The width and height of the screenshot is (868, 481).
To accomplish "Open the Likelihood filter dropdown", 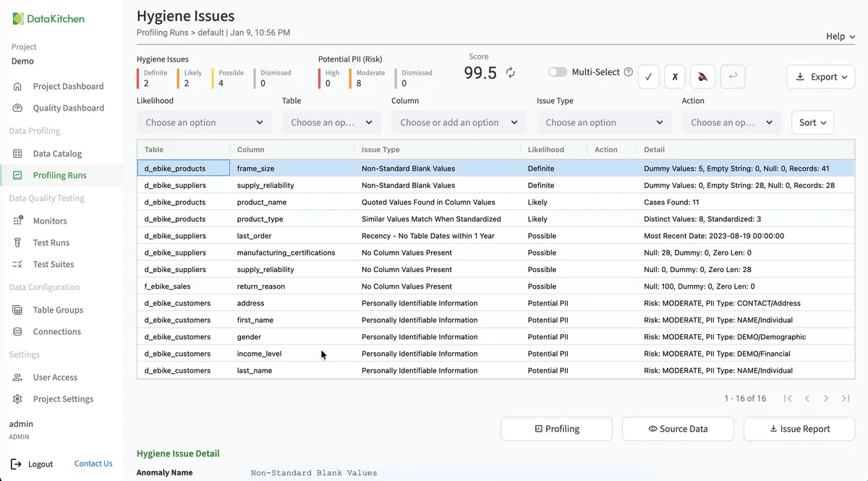I will click(x=204, y=122).
